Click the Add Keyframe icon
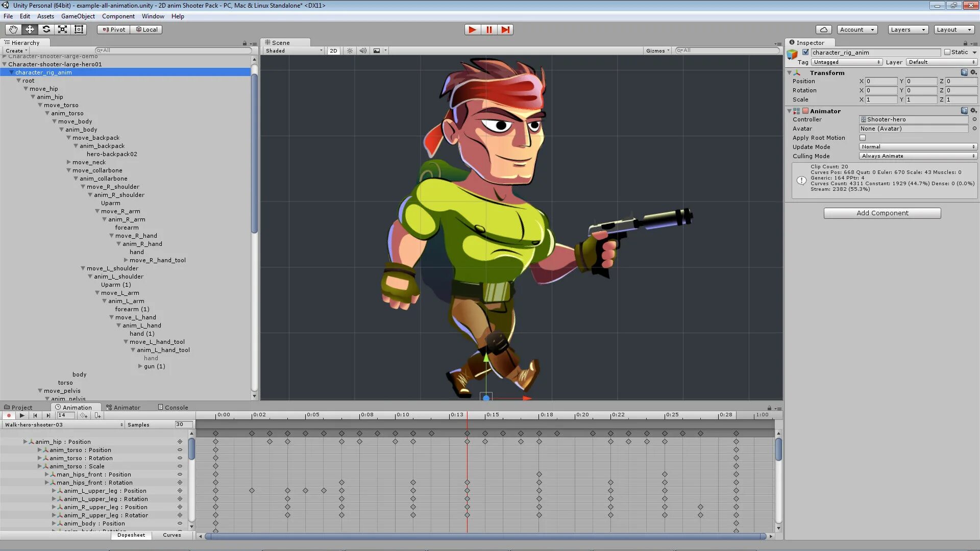Image resolution: width=980 pixels, height=551 pixels. (84, 415)
